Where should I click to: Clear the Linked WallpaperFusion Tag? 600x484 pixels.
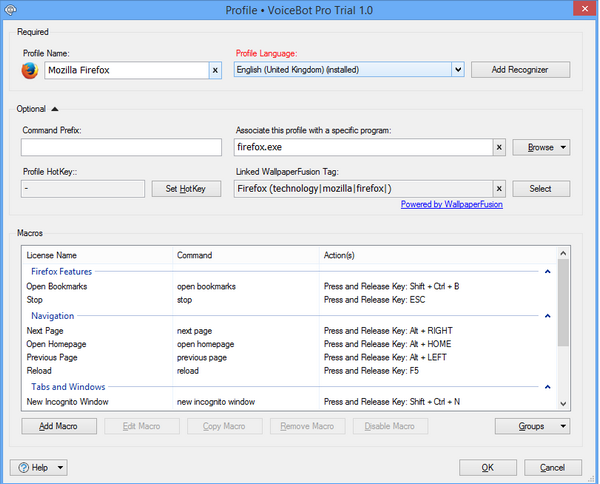click(499, 189)
